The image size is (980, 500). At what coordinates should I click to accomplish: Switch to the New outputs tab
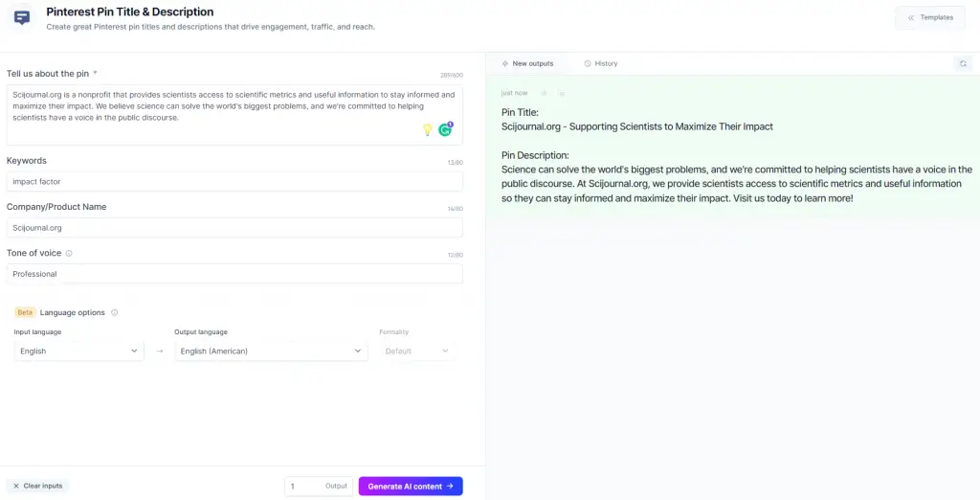pyautogui.click(x=527, y=64)
